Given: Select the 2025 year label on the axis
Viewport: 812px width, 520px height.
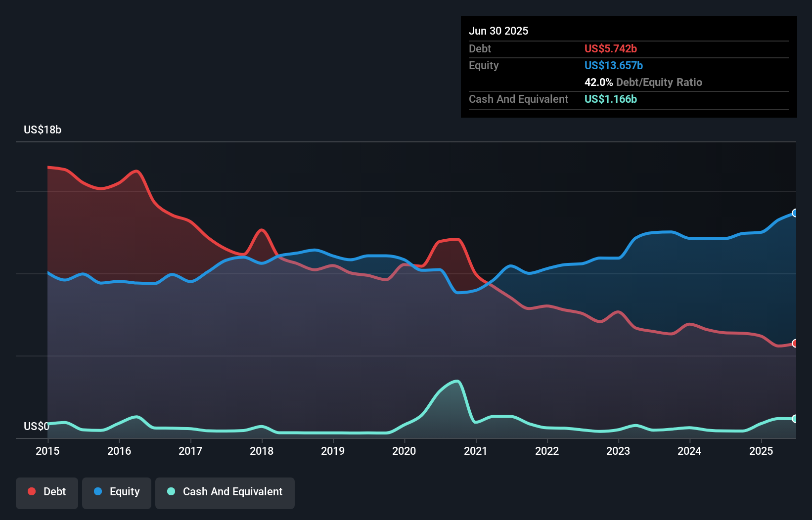Looking at the screenshot, I should (761, 451).
